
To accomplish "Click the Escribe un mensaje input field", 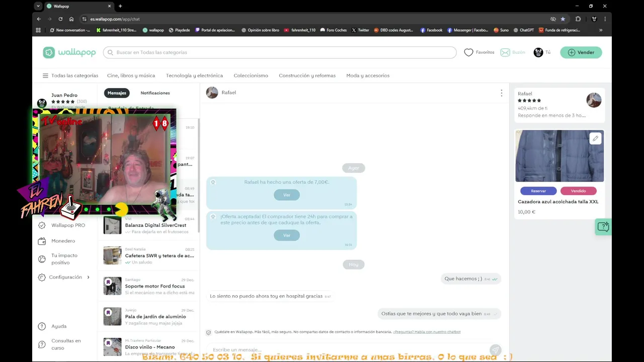I will (x=347, y=349).
